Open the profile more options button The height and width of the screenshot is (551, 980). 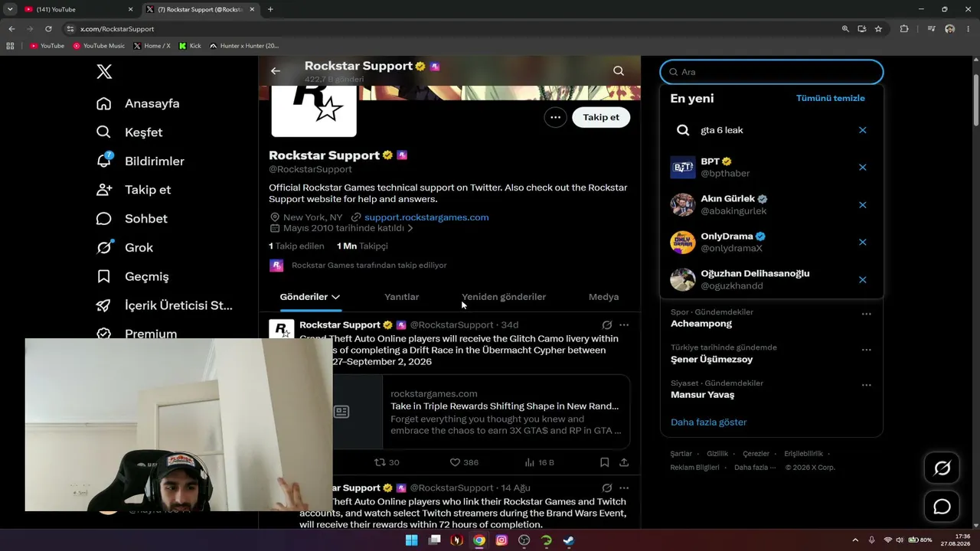tap(555, 117)
